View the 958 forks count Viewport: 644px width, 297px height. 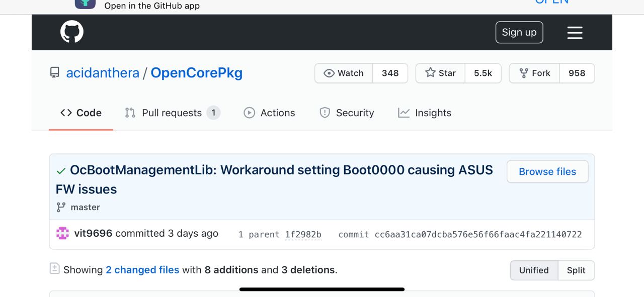(577, 73)
